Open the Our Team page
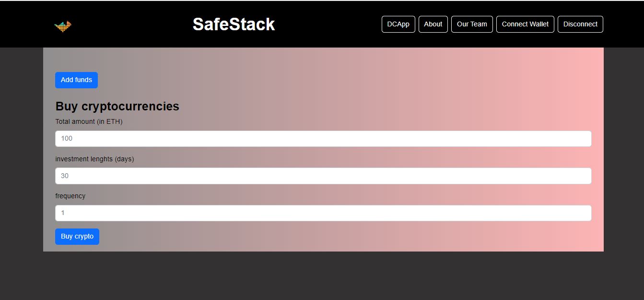 pos(472,24)
